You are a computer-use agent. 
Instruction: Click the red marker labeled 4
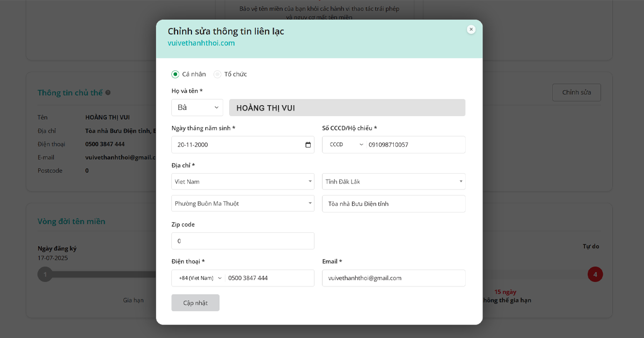(595, 274)
